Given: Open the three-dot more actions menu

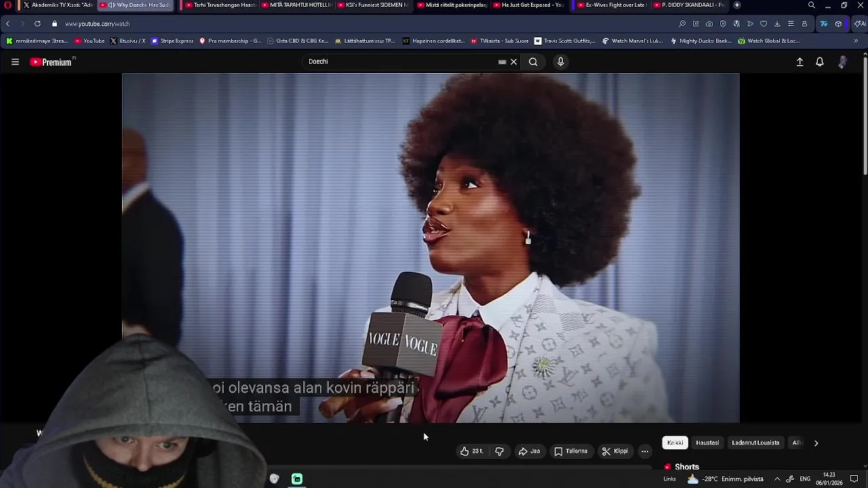Looking at the screenshot, I should [645, 451].
